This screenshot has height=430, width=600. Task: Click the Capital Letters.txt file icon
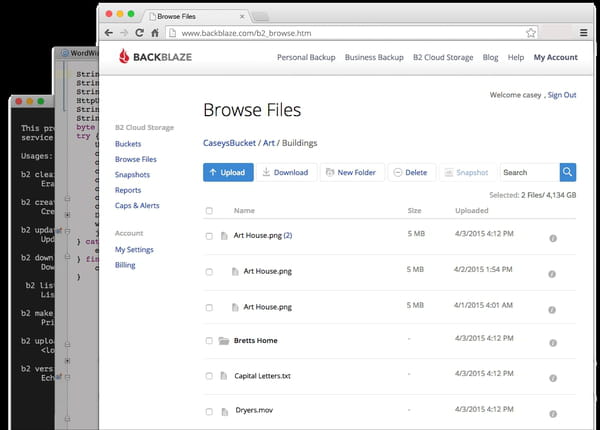pos(224,376)
